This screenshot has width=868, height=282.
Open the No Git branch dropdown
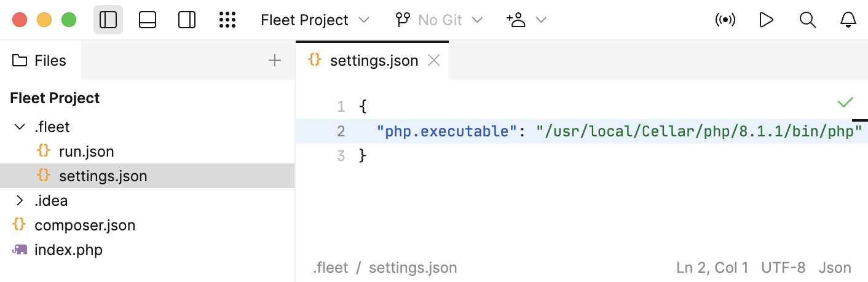[x=439, y=20]
